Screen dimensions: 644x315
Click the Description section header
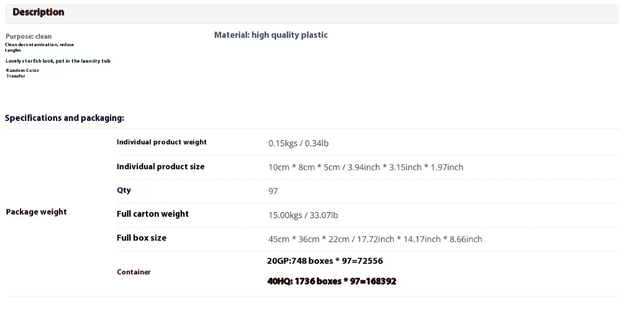coord(39,12)
